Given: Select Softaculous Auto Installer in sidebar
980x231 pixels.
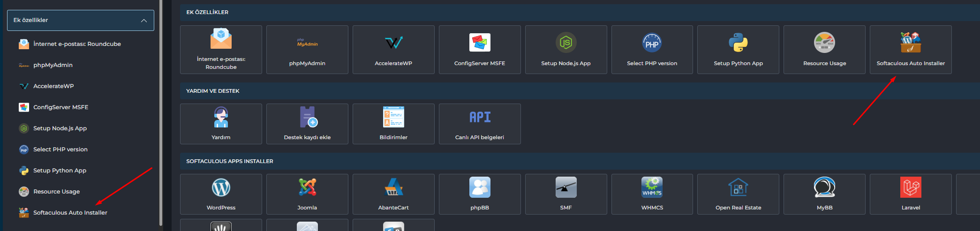Looking at the screenshot, I should (70, 213).
